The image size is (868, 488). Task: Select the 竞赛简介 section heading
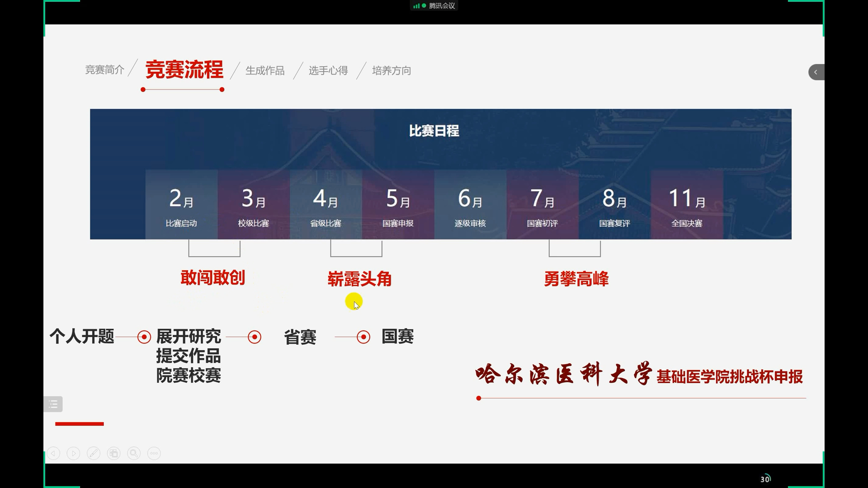pyautogui.click(x=104, y=70)
